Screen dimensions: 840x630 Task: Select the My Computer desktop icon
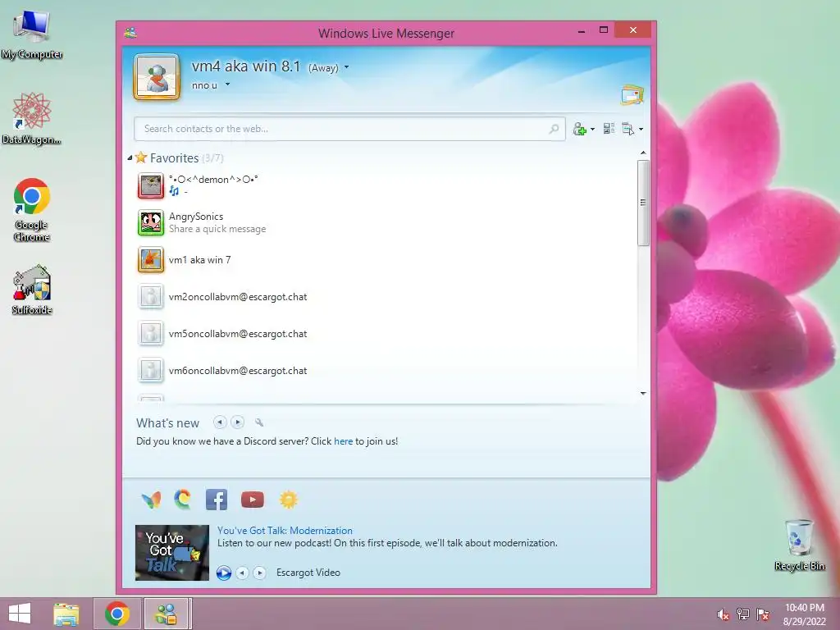(x=32, y=34)
